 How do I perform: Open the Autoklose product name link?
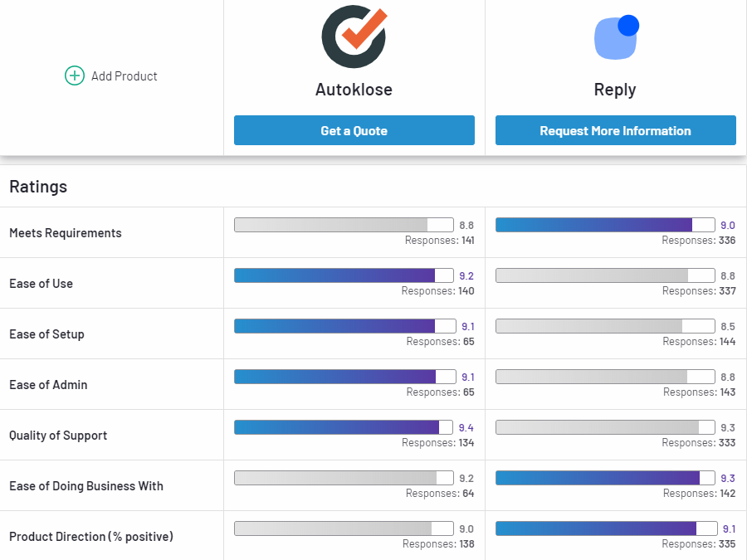pos(354,90)
